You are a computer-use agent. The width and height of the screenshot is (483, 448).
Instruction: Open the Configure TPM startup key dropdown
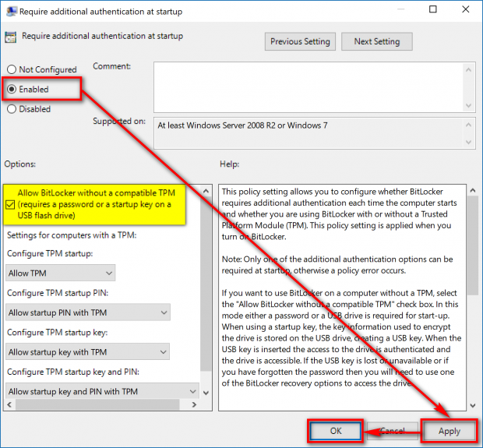coord(87,352)
